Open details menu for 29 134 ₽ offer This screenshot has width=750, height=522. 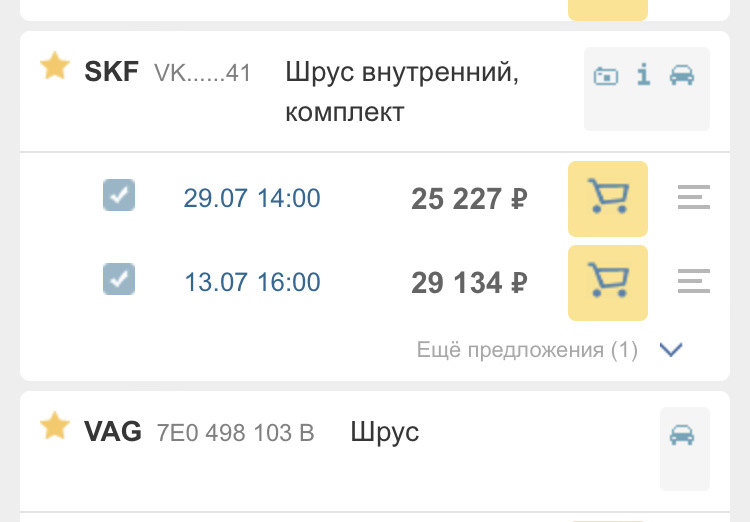pos(694,281)
